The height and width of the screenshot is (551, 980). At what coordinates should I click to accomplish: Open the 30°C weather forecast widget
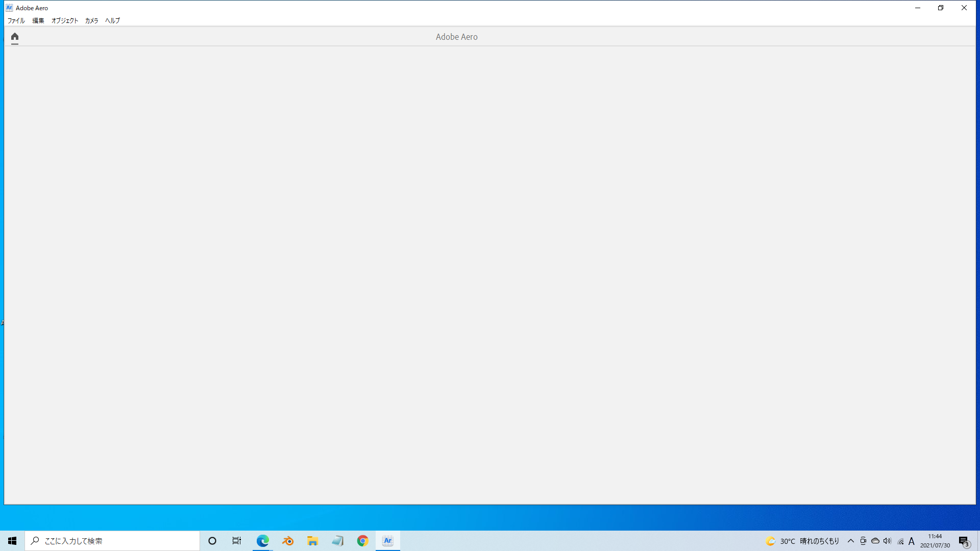point(801,540)
